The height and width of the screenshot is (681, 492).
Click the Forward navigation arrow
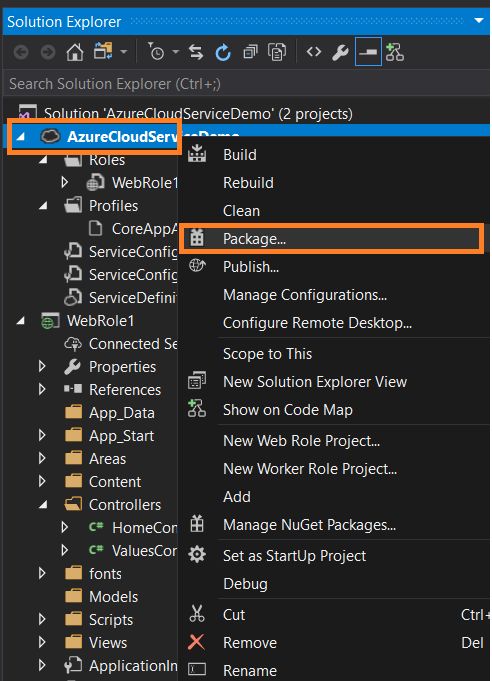(48, 53)
